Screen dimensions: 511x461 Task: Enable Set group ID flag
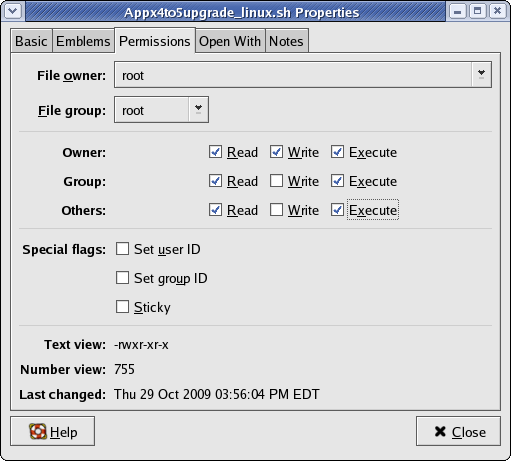tap(122, 278)
